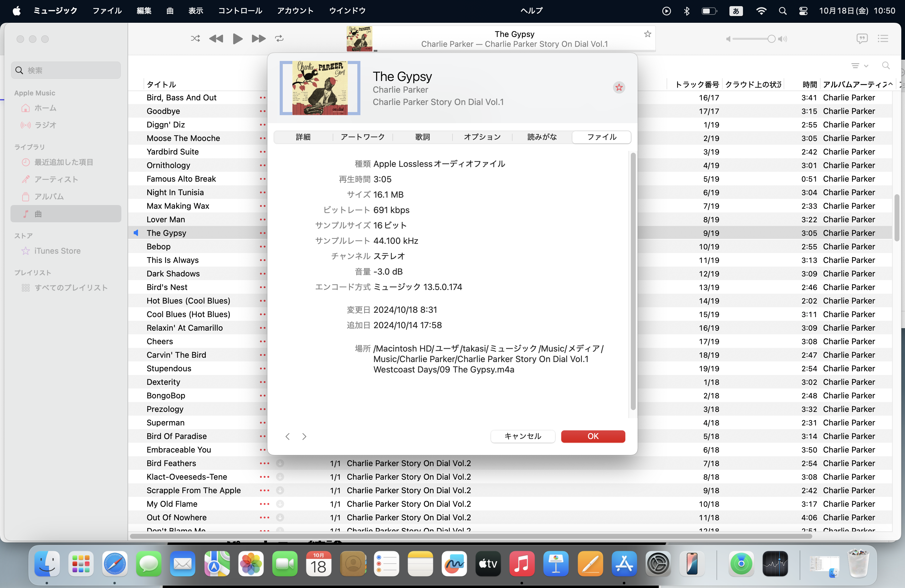Toggle the favorite star in the info dialog

(619, 87)
